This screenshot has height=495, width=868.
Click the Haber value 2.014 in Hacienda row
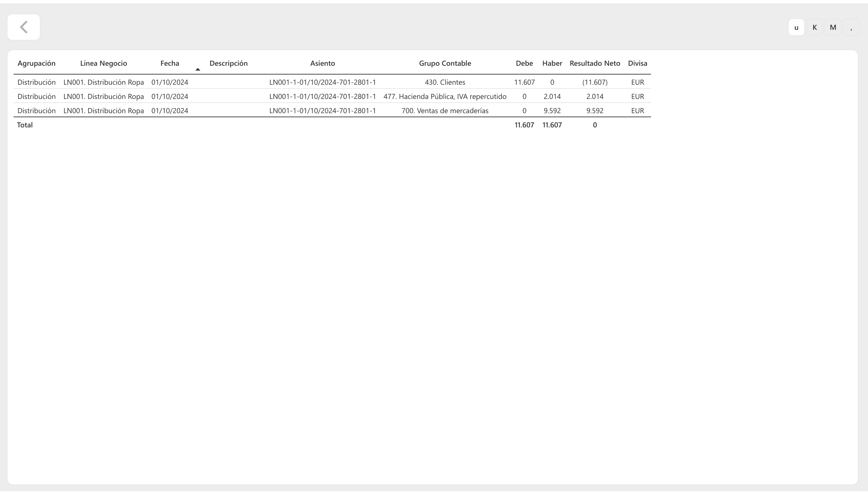pyautogui.click(x=552, y=97)
